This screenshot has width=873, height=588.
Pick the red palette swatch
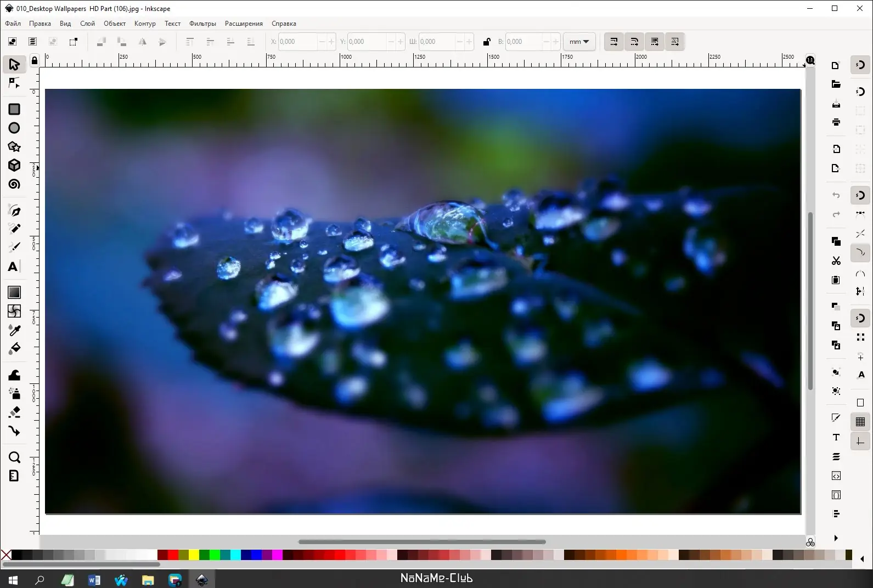173,555
